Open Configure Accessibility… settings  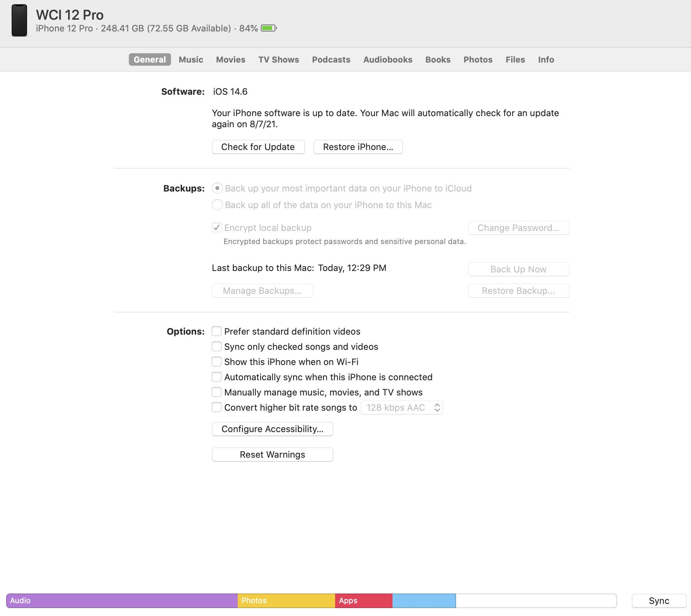pyautogui.click(x=272, y=429)
